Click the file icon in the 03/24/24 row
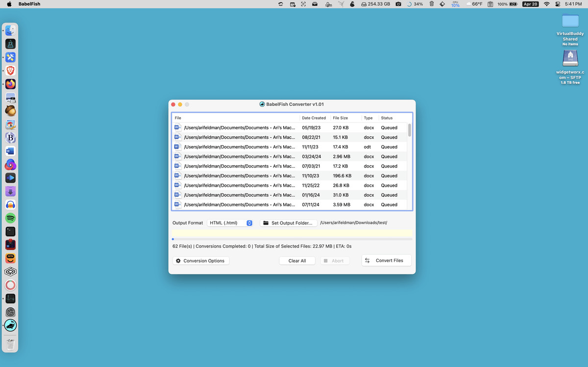 (x=178, y=156)
